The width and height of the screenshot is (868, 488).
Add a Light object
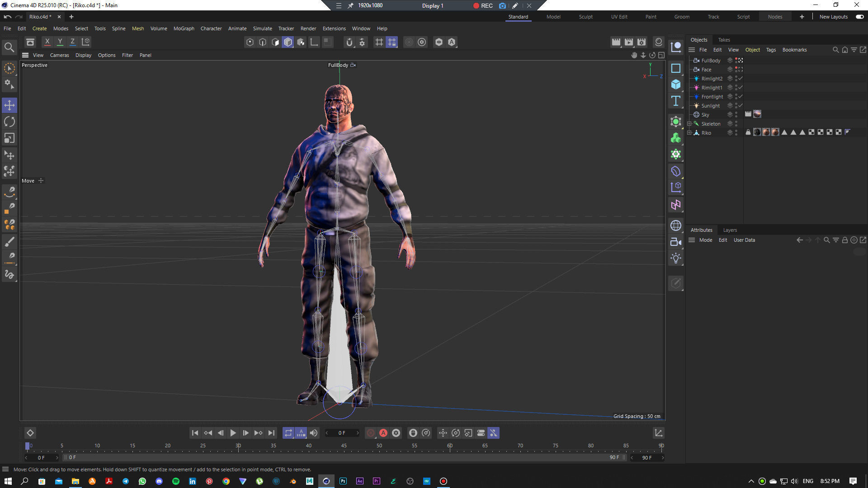676,258
